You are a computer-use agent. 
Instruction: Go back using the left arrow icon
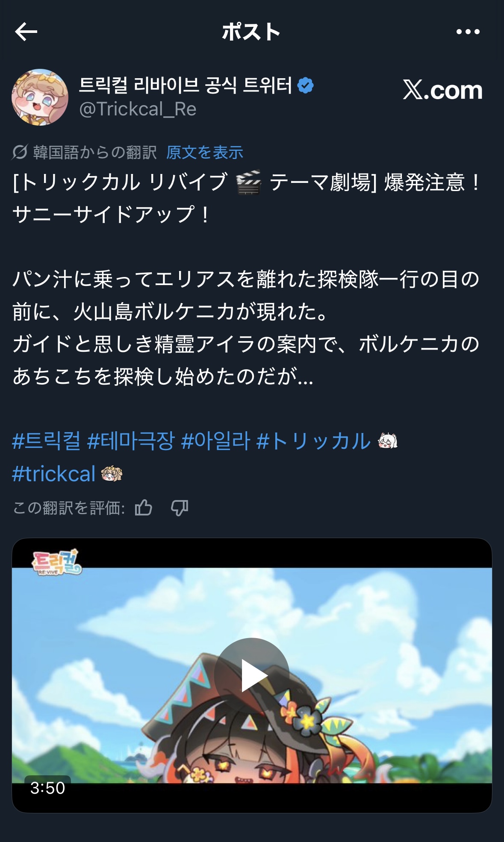[x=26, y=32]
